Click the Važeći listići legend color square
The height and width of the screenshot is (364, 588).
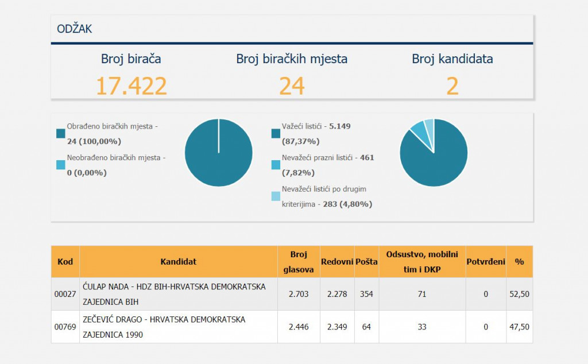pyautogui.click(x=276, y=134)
